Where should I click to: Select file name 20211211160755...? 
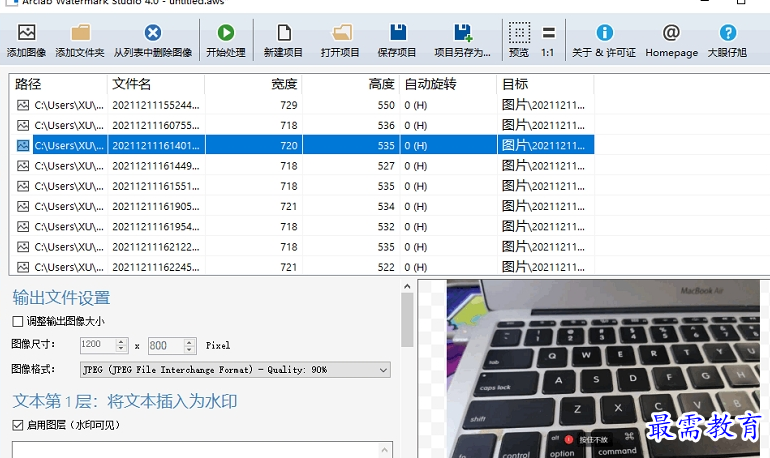click(x=156, y=125)
